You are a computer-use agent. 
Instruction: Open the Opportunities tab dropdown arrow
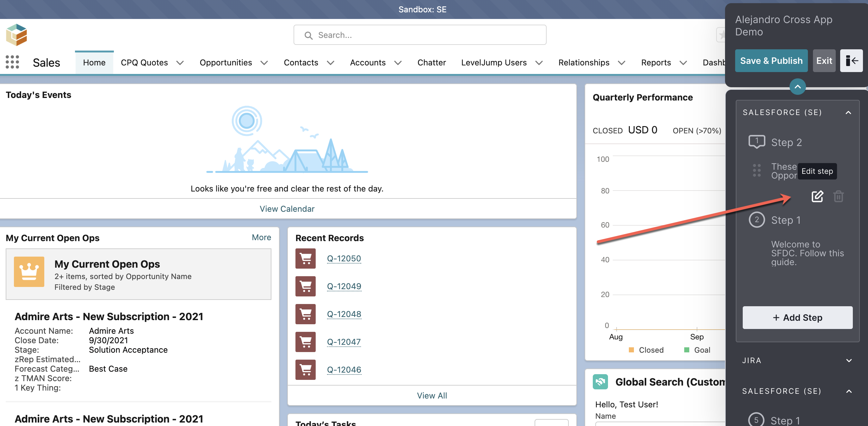click(264, 63)
